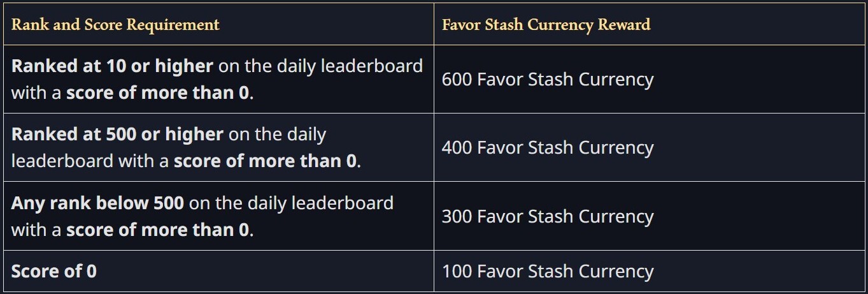Click the bold "Any rank below 500" text
The image size is (868, 294).
[x=97, y=203]
